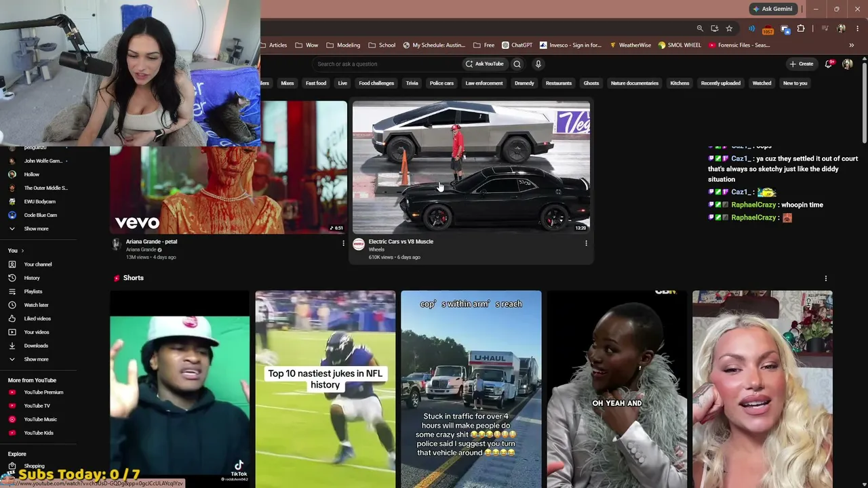Viewport: 868px width, 488px height.
Task: Bookmark this page with the star icon
Action: (729, 28)
